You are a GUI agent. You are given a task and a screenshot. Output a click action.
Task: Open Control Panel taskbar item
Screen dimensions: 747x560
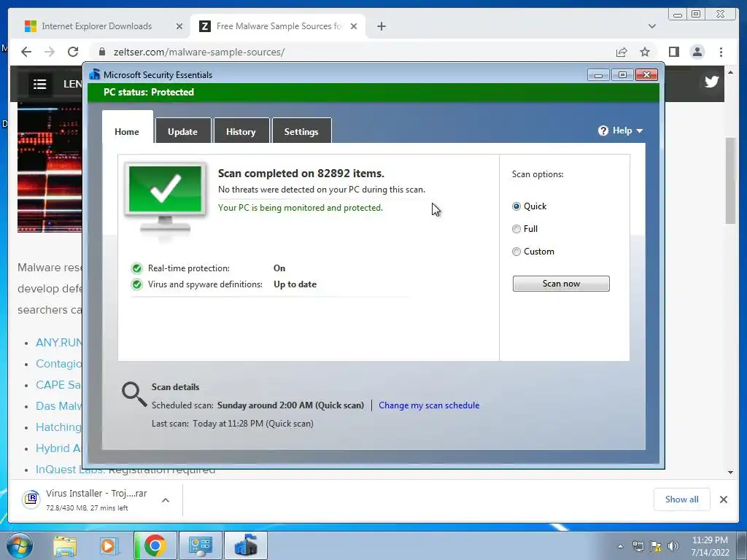(200, 545)
